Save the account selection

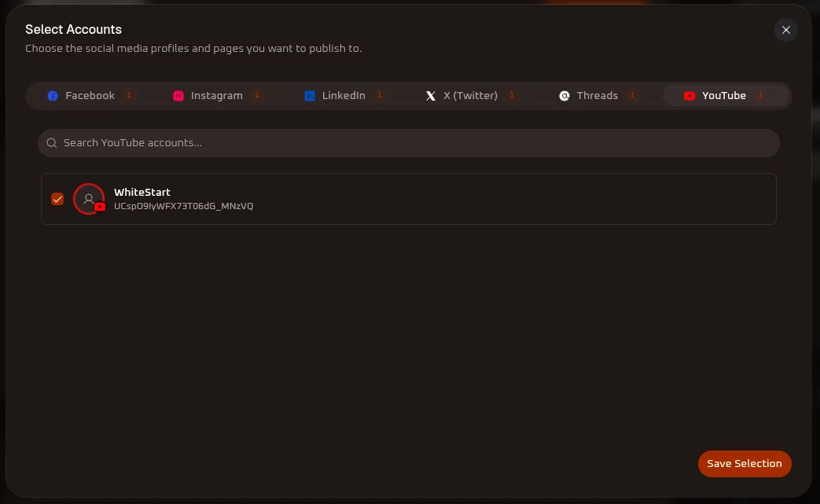pyautogui.click(x=745, y=464)
